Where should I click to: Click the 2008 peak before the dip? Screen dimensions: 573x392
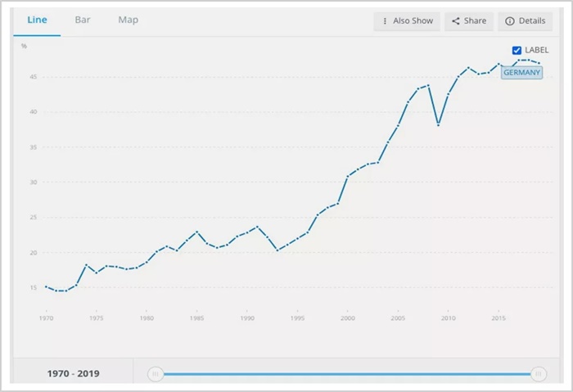click(428, 85)
